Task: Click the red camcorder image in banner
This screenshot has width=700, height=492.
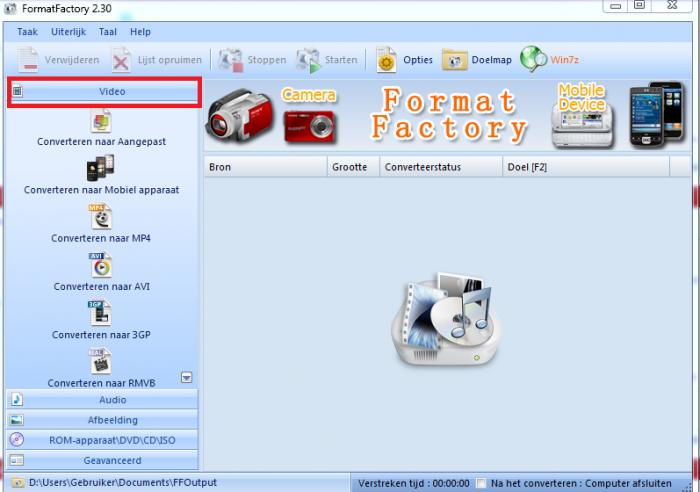Action: (240, 115)
